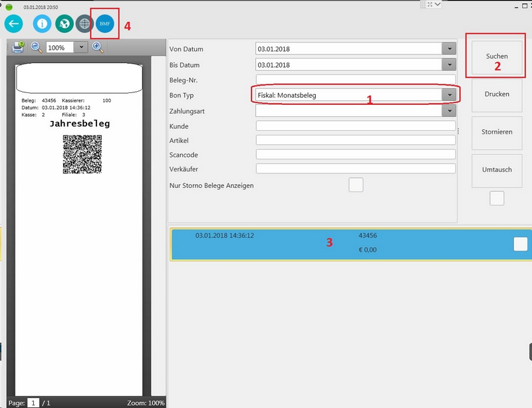The height and width of the screenshot is (408, 532).
Task: Zoom in the receipt preview
Action: pos(98,47)
